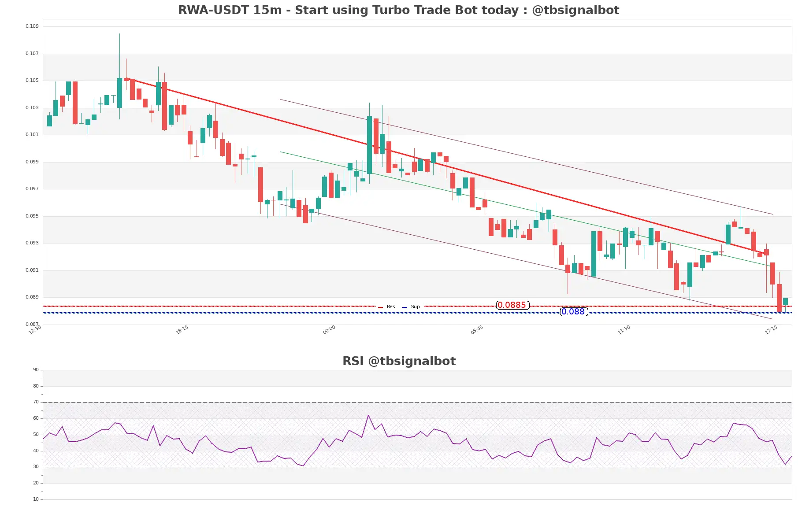Click the RSI 70 axis label
The width and height of the screenshot is (798, 532).
point(36,402)
